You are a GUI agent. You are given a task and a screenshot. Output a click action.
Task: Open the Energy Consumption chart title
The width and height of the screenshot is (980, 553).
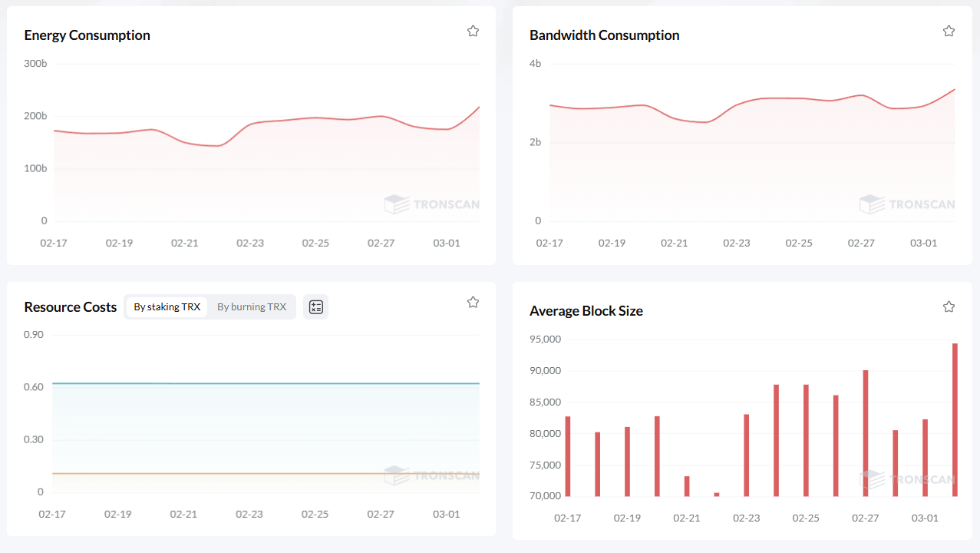(x=87, y=35)
